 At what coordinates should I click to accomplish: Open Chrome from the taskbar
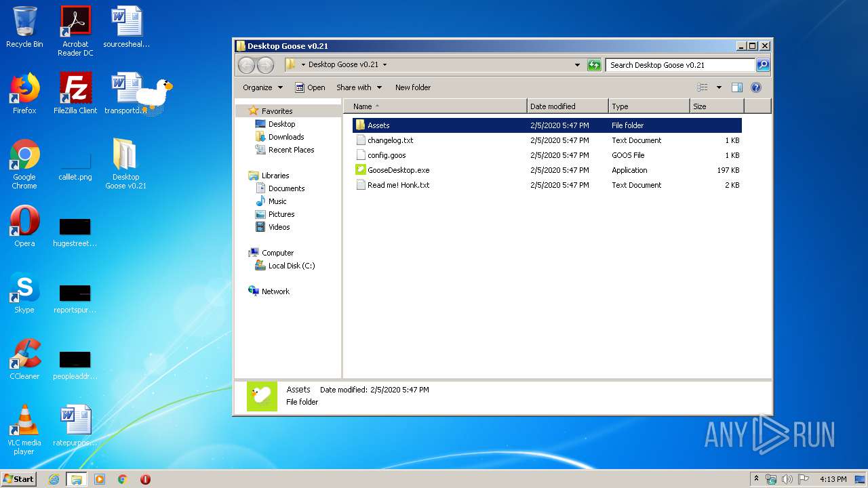[x=123, y=479]
